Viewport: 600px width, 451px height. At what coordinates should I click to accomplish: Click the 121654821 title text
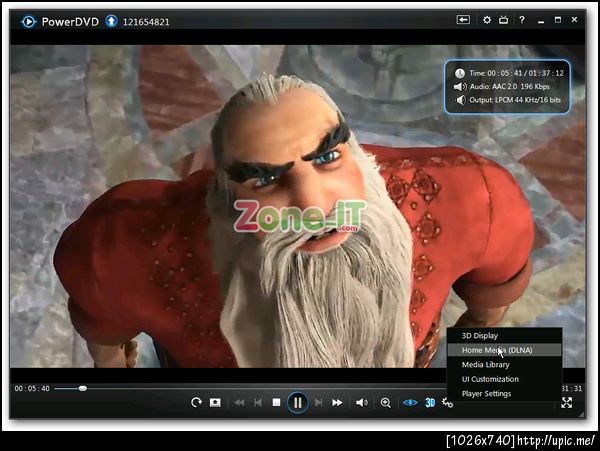click(146, 22)
